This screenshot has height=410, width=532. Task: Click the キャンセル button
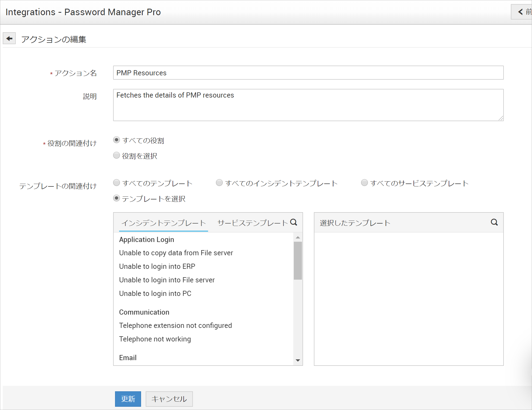click(x=169, y=399)
